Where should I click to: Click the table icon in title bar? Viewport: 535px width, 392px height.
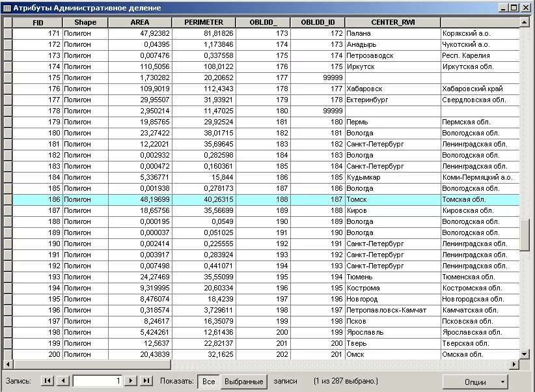[x=7, y=8]
